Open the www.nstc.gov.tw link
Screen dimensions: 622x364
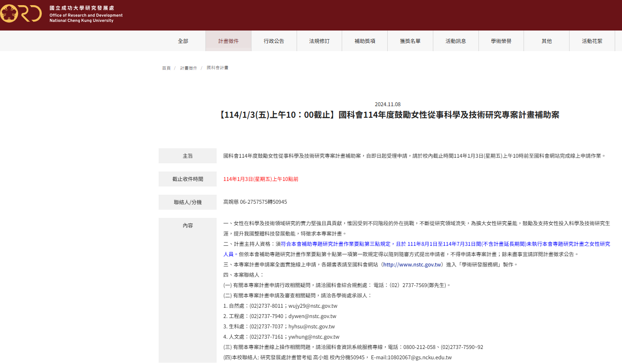412,265
